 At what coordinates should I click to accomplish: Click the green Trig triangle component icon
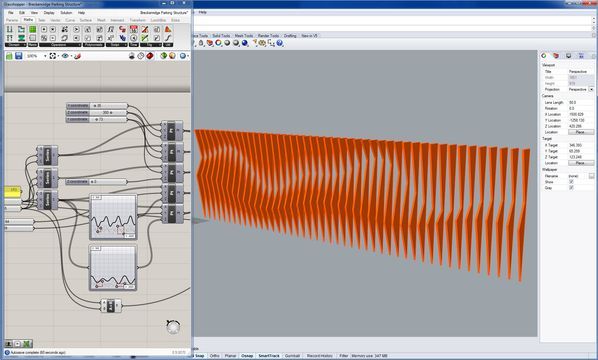[x=145, y=38]
